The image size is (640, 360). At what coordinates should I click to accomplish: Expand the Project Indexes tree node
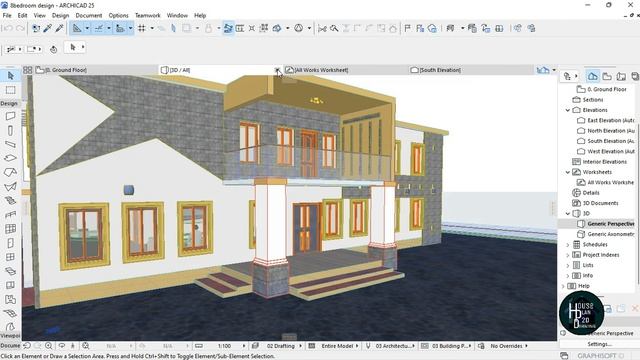click(568, 255)
